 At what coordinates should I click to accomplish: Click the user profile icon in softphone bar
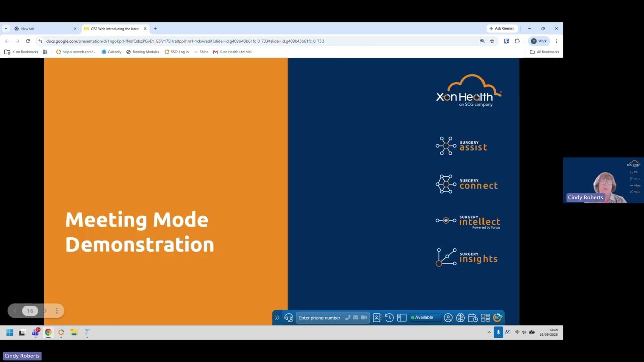448,318
